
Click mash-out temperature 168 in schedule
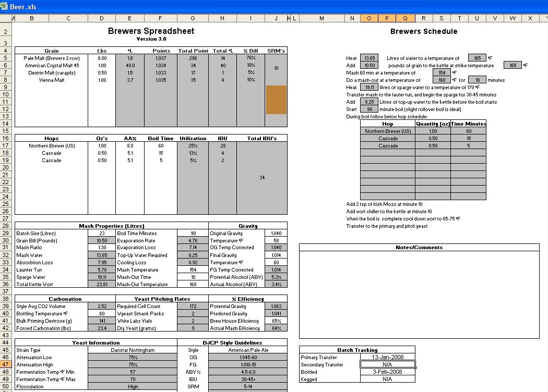pyautogui.click(x=442, y=80)
